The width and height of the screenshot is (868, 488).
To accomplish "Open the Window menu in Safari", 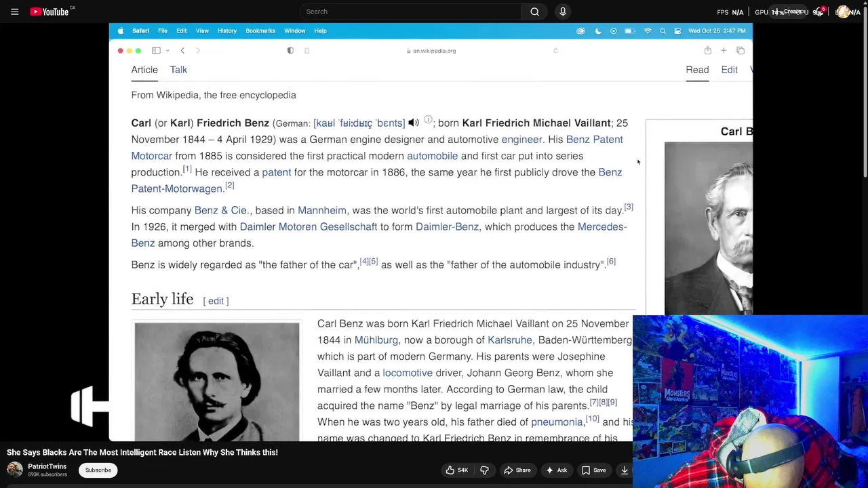I will 294,30.
